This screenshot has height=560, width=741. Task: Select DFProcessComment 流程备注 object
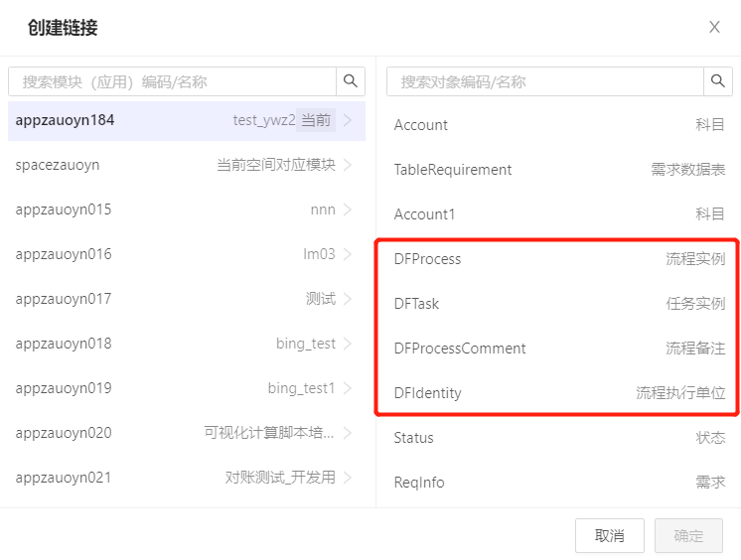click(x=559, y=349)
